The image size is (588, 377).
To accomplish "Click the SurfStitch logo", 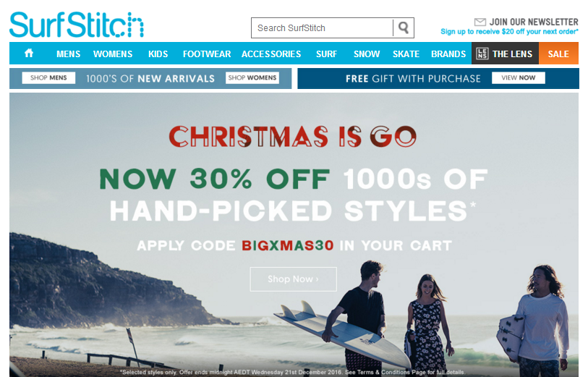I will [77, 25].
